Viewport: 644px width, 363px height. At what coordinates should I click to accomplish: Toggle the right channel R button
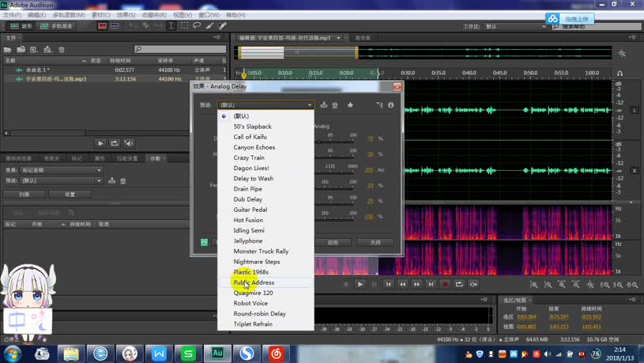(635, 170)
